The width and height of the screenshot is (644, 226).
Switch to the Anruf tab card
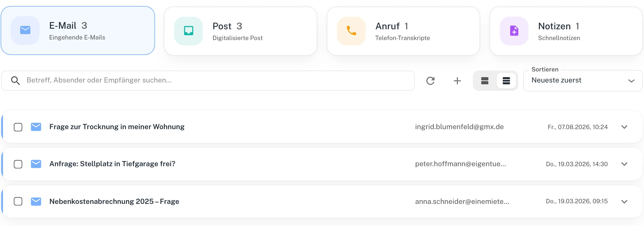click(x=403, y=31)
